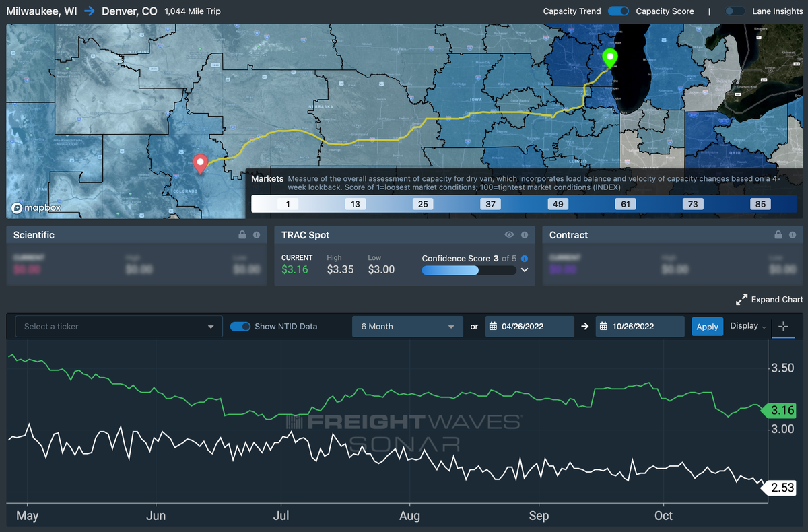This screenshot has width=808, height=532.
Task: Turn off Show NTID Data switch
Action: tap(240, 327)
